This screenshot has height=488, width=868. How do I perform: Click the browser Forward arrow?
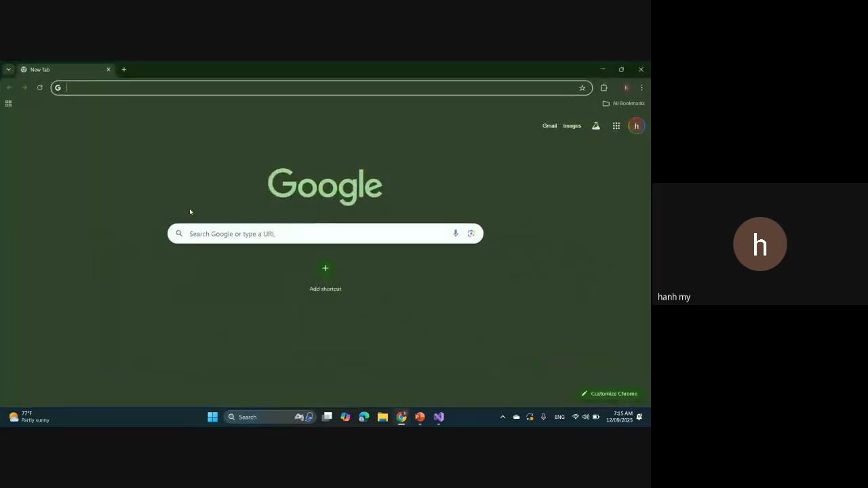tap(24, 87)
